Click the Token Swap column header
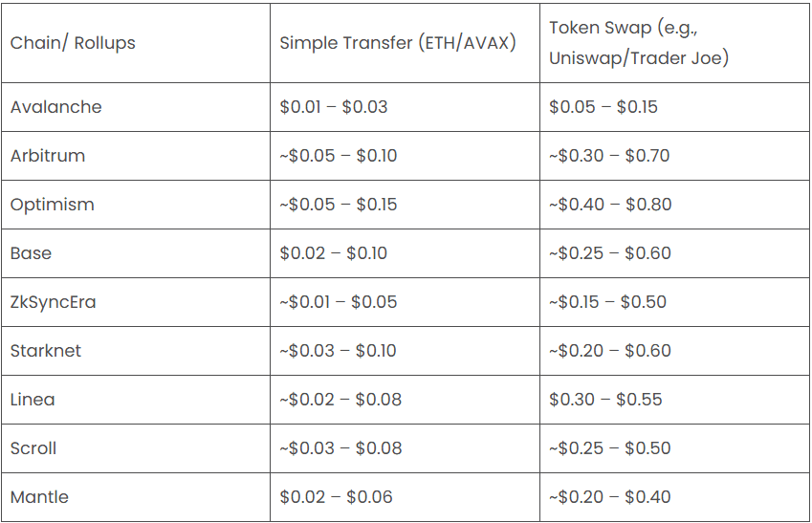The width and height of the screenshot is (812, 523). click(639, 42)
